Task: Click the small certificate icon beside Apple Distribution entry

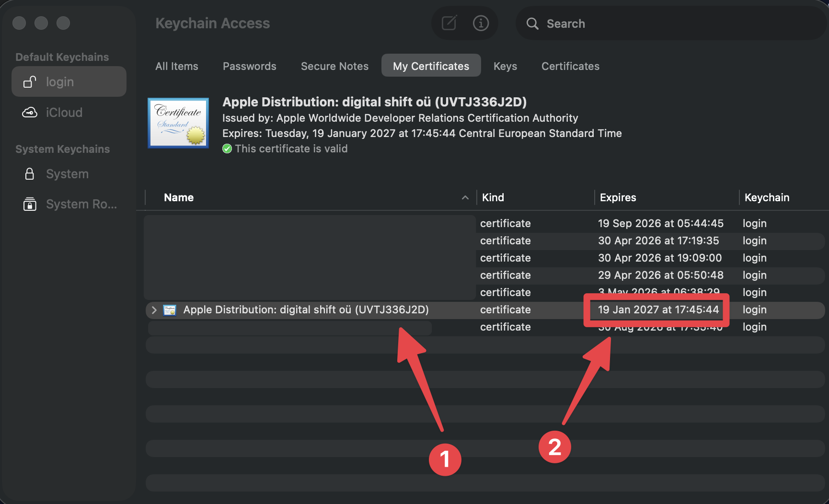Action: 169,310
